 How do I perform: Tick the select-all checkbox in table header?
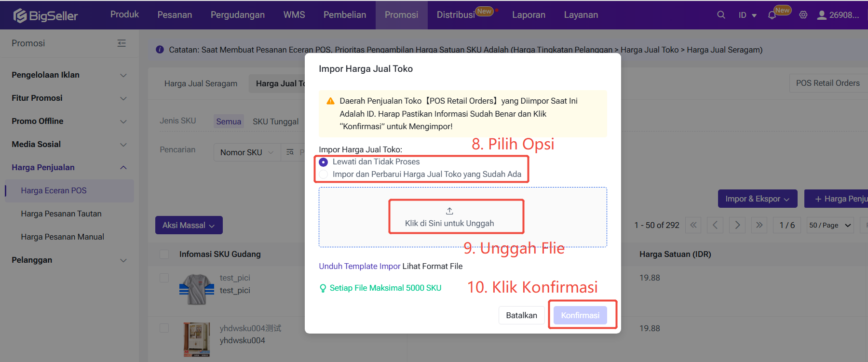click(164, 254)
